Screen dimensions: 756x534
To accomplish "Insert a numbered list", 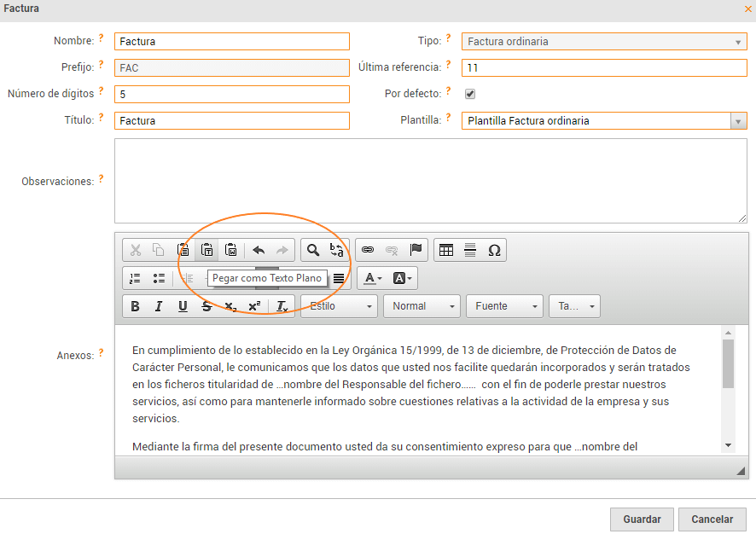I will click(135, 278).
